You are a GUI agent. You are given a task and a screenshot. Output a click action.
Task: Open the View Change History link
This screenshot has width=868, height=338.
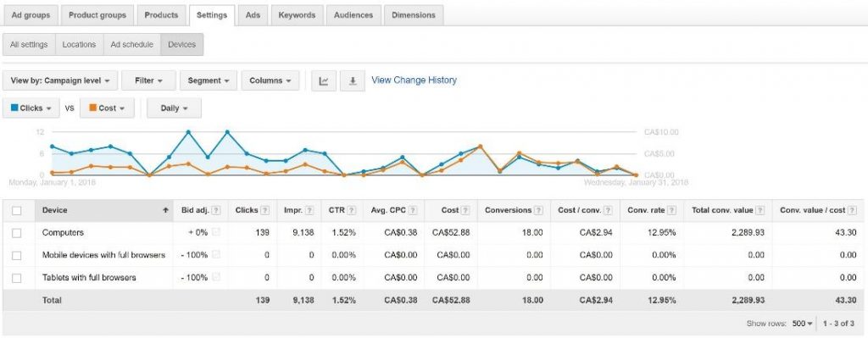[x=414, y=80]
